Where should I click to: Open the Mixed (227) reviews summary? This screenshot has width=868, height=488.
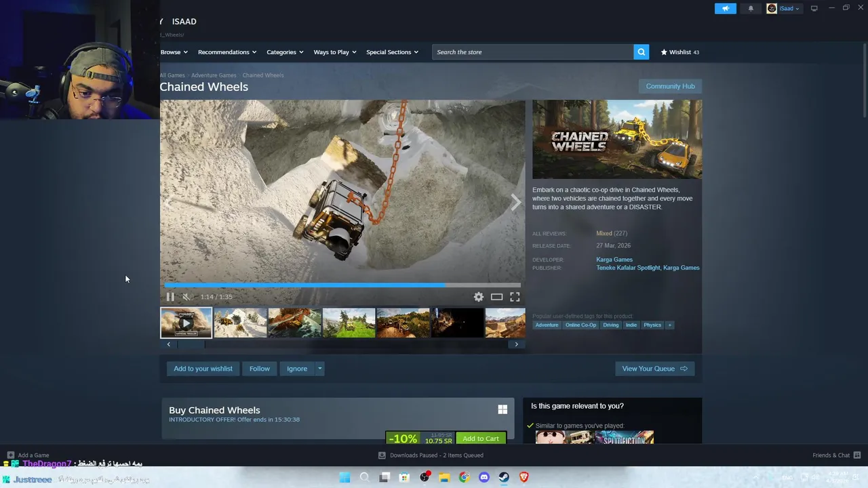[x=611, y=233]
